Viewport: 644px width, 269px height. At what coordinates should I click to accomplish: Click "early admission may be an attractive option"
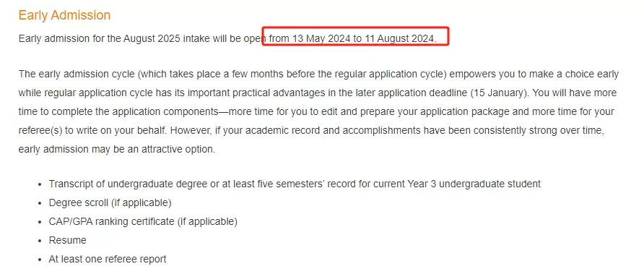click(x=117, y=149)
